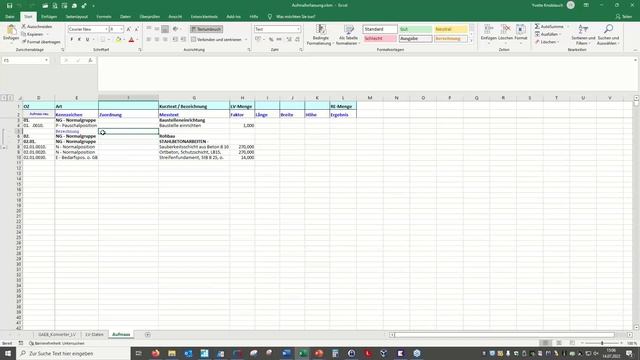Apply the Ausgabe cell style
640x360 pixels.
415,38
